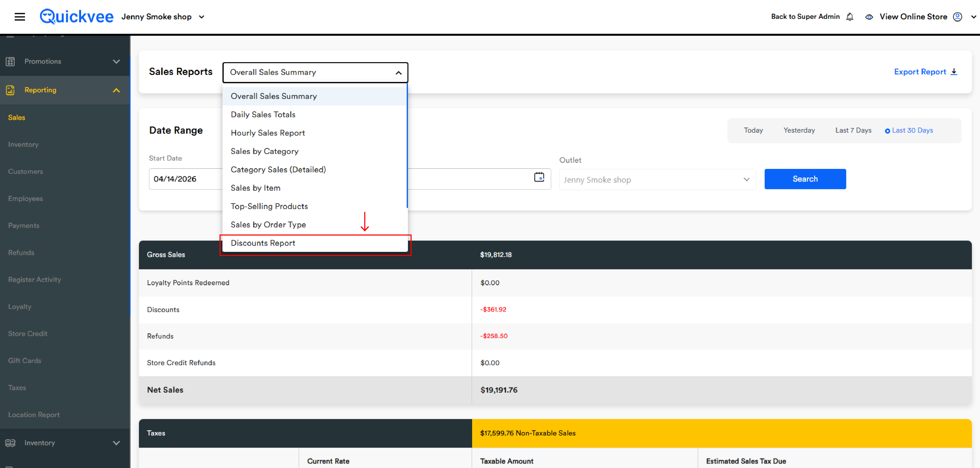Image resolution: width=980 pixels, height=468 pixels.
Task: Select Overall Sales Summary option
Action: [315, 96]
